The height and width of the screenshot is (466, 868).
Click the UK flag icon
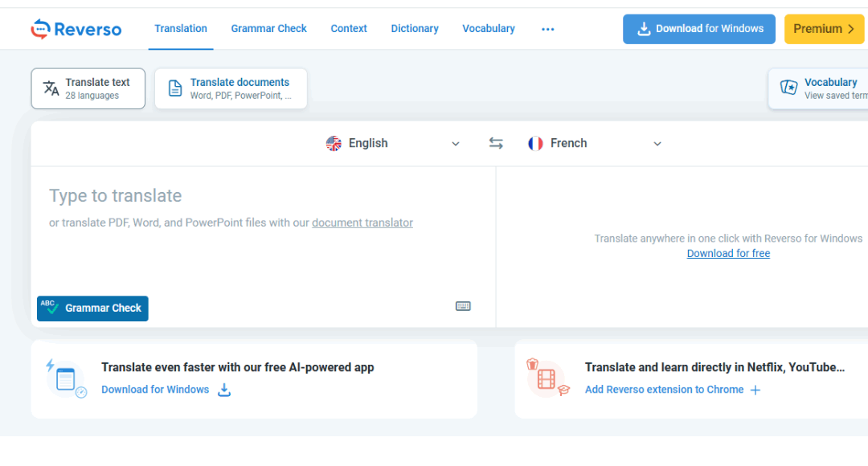tap(334, 143)
